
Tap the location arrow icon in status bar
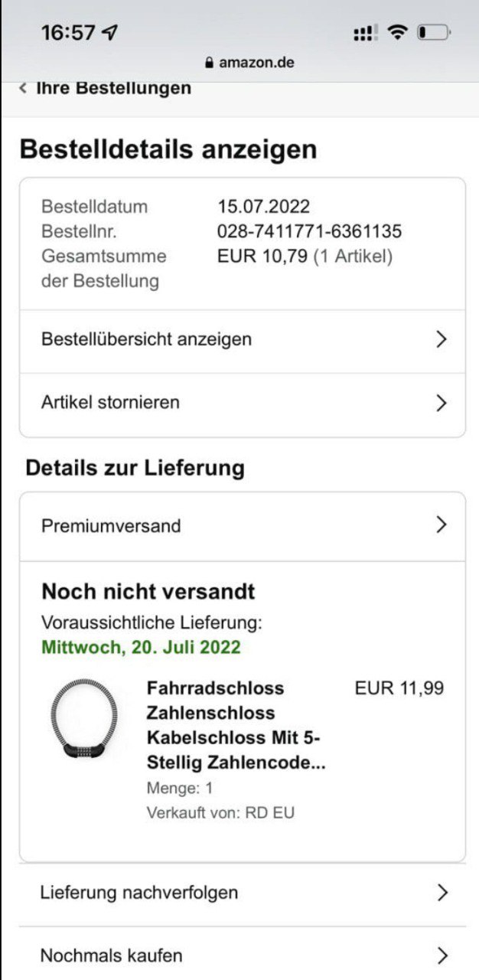(x=110, y=33)
